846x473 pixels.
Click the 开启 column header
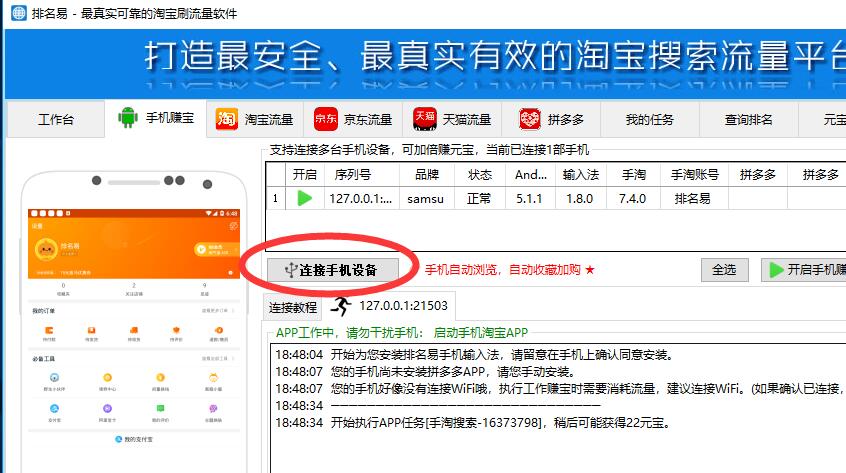pos(304,175)
